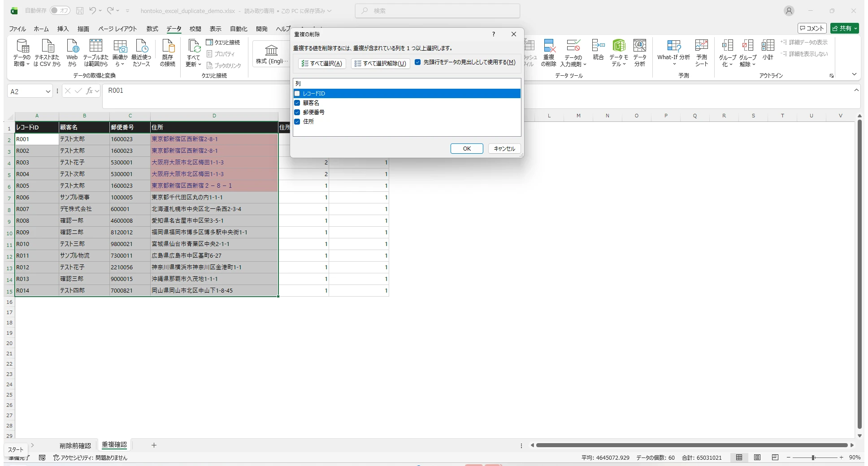Switch to page layout view icon
This screenshot has width=868, height=466.
tap(757, 457)
